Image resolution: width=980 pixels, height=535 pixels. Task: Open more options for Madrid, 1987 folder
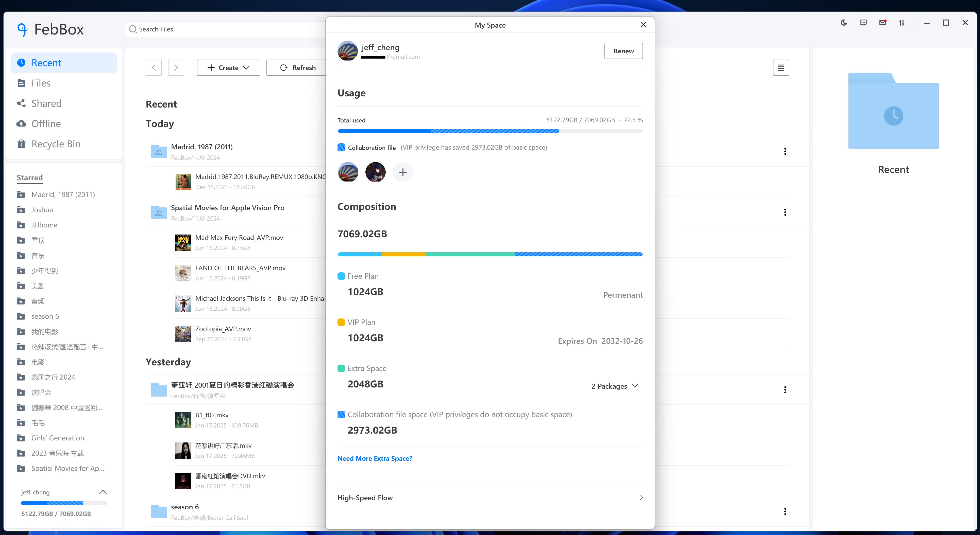785,151
